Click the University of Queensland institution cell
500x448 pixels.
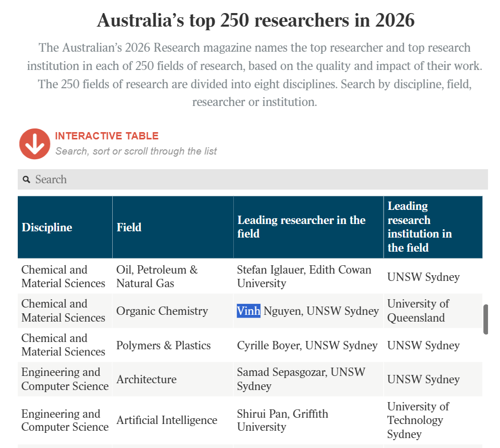point(418,311)
